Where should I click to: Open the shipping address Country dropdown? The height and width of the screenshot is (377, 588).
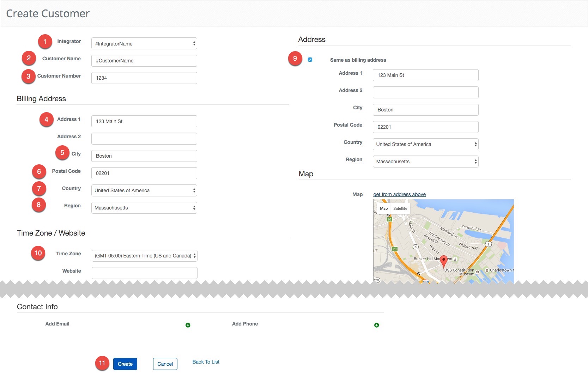tap(425, 144)
